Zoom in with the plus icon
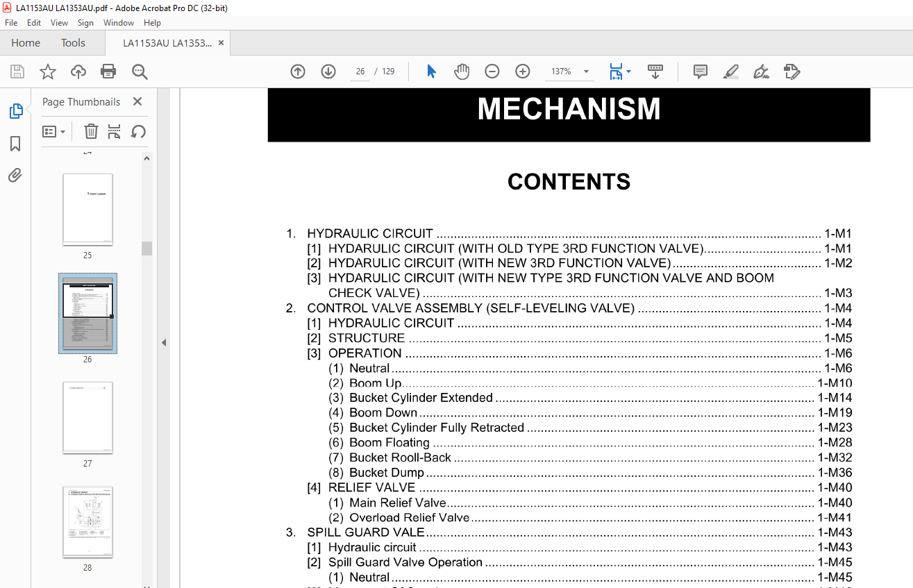The height and width of the screenshot is (588, 913). coord(523,72)
